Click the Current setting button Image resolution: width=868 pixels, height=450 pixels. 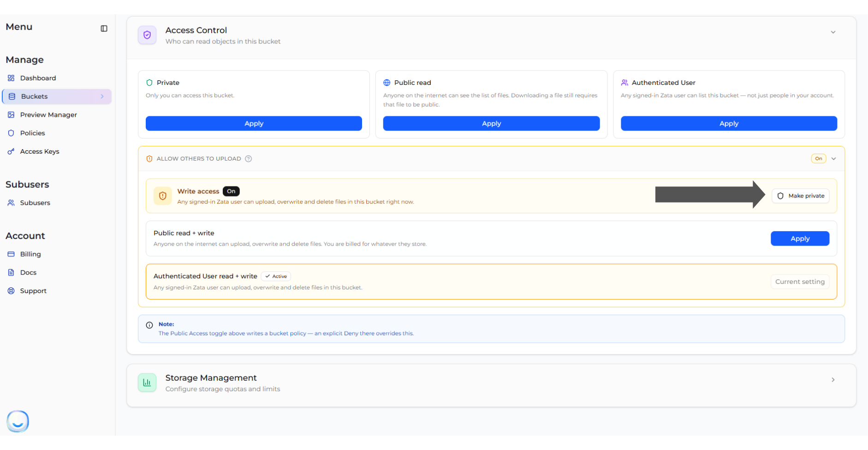click(x=800, y=282)
